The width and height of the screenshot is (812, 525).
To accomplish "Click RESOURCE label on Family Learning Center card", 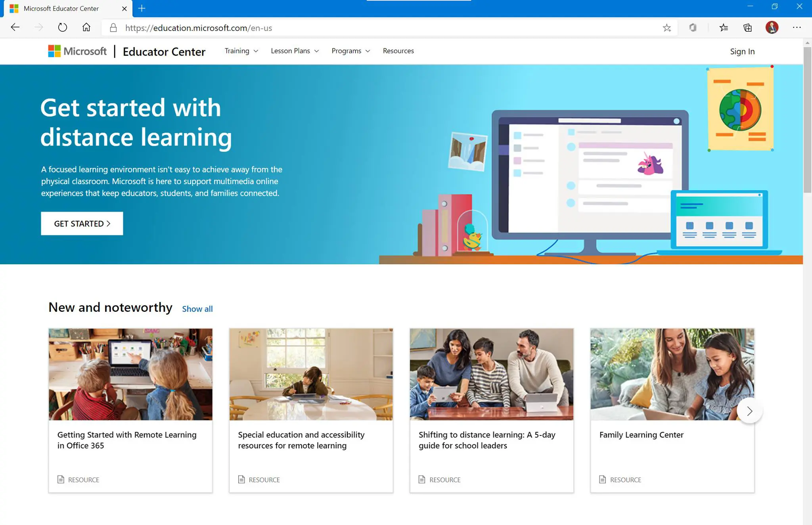I will [x=626, y=480].
